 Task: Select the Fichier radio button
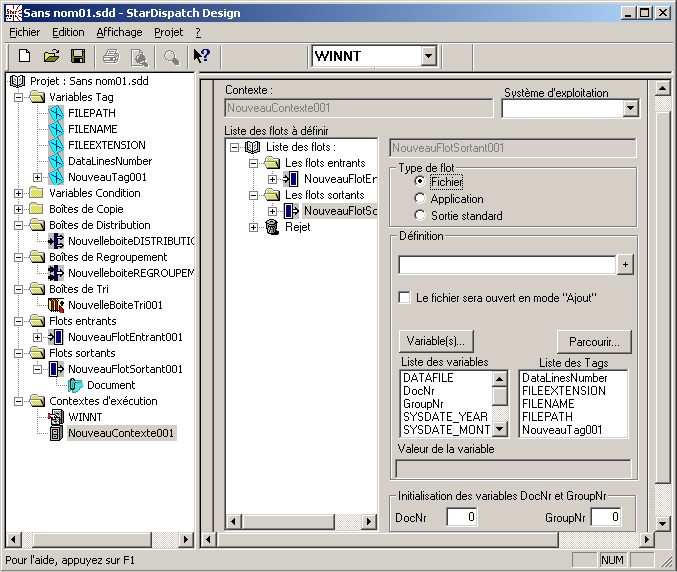(419, 182)
